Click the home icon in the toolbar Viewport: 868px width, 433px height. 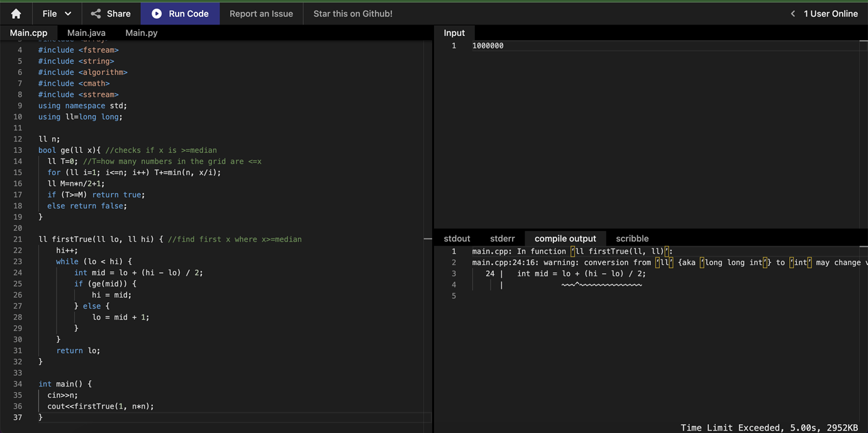16,13
